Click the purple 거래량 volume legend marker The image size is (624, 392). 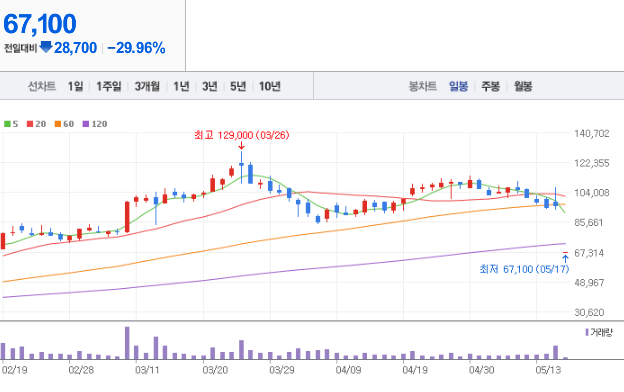point(587,332)
